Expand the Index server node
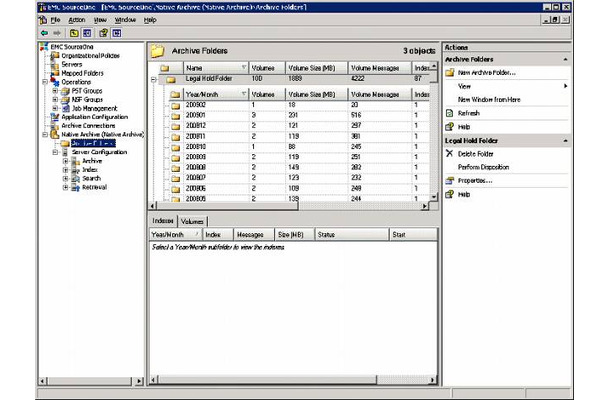 [66, 170]
